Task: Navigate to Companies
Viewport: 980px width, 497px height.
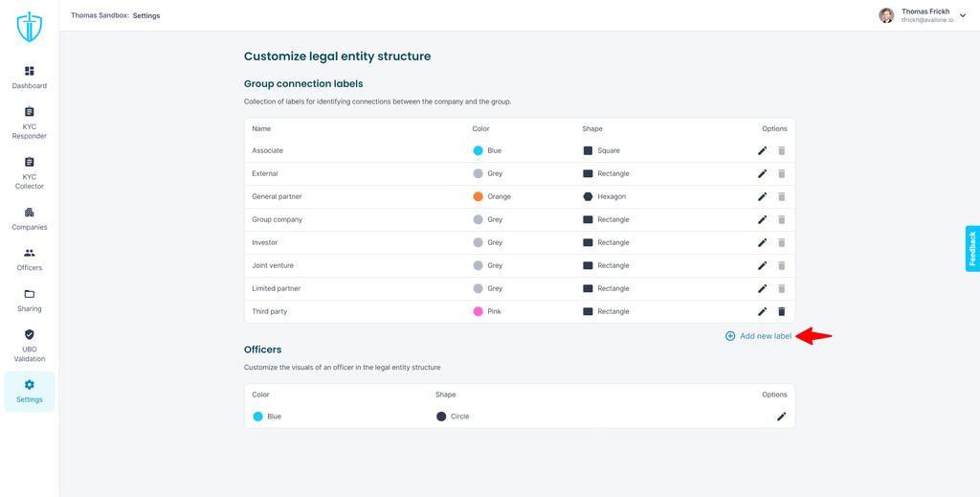Action: point(30,218)
